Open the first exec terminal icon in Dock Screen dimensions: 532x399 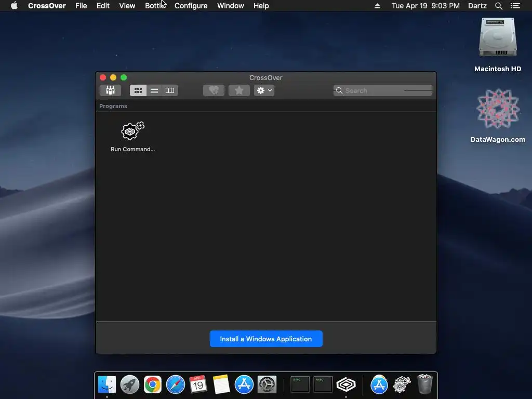click(300, 384)
